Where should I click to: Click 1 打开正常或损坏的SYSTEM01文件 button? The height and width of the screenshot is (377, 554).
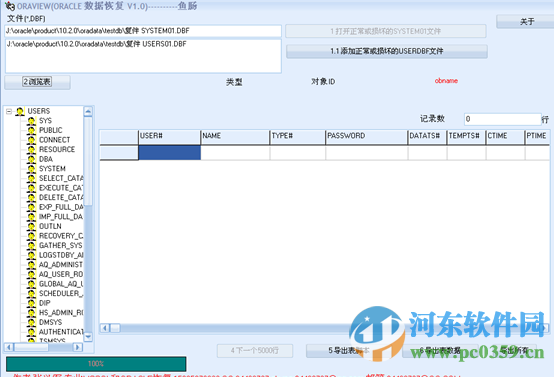(x=385, y=31)
